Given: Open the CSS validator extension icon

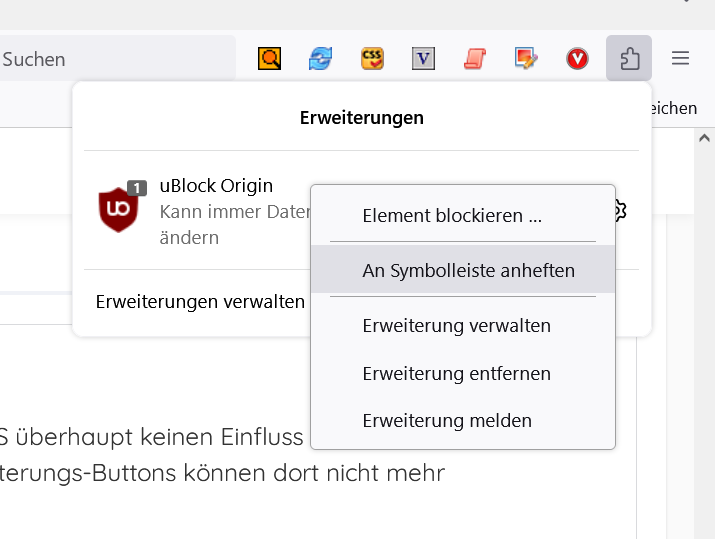Looking at the screenshot, I should coord(372,59).
